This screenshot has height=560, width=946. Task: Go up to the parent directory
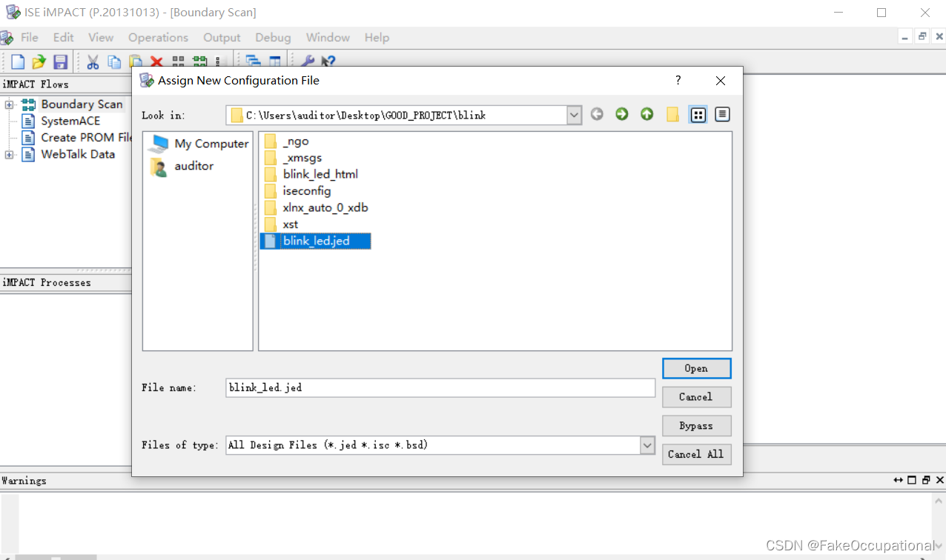coord(647,114)
